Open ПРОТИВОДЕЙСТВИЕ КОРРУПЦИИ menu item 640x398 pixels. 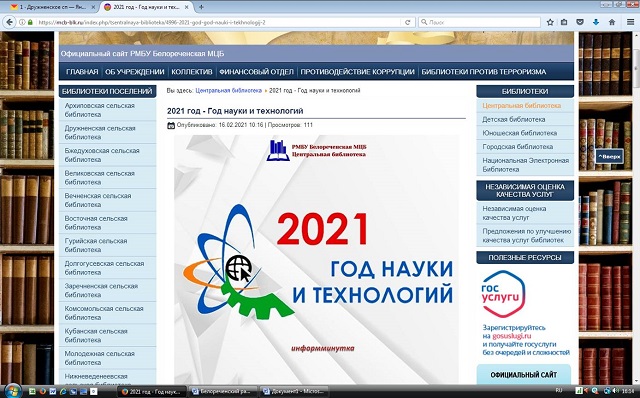[x=358, y=72]
